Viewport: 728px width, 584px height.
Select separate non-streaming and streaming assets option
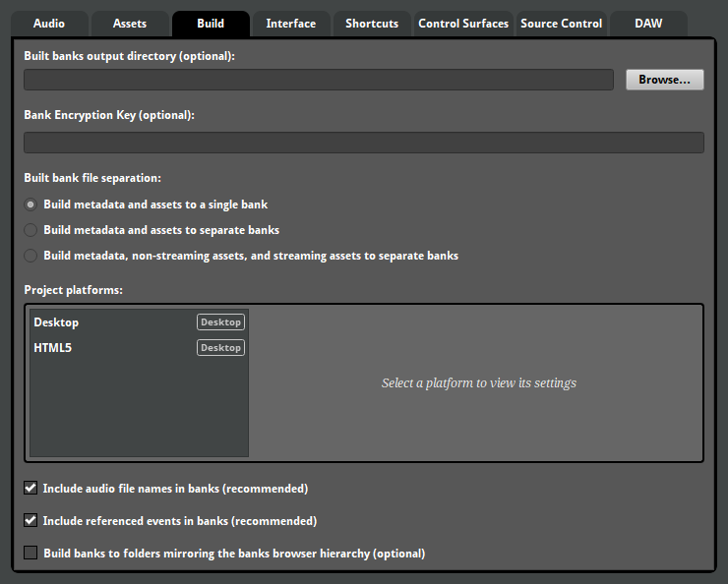(31, 256)
